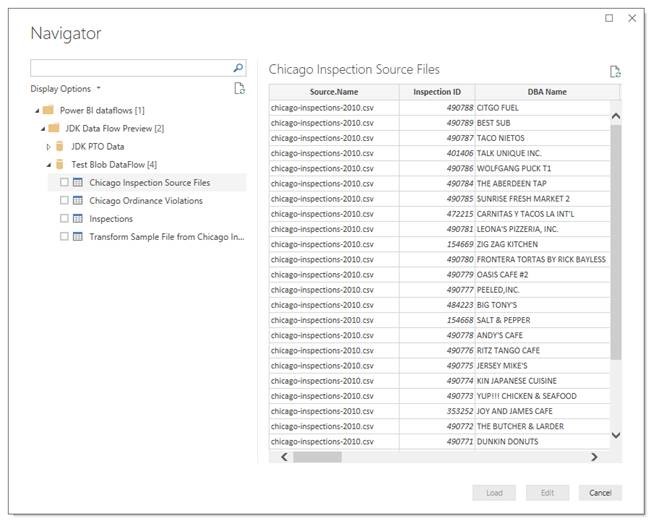Click the SALT & PEPPER cell

coord(543,320)
